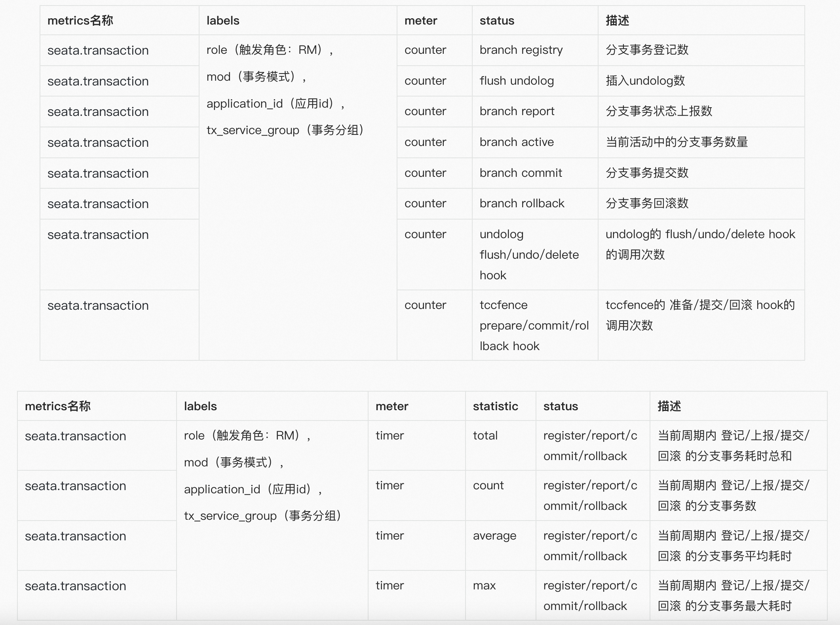Click the 'undolog flush/undo/delete hook' cell
The image size is (840, 625).
(x=529, y=254)
